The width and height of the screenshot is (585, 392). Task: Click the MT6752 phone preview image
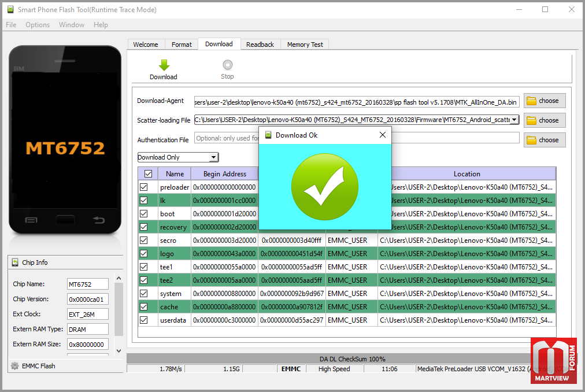point(65,139)
